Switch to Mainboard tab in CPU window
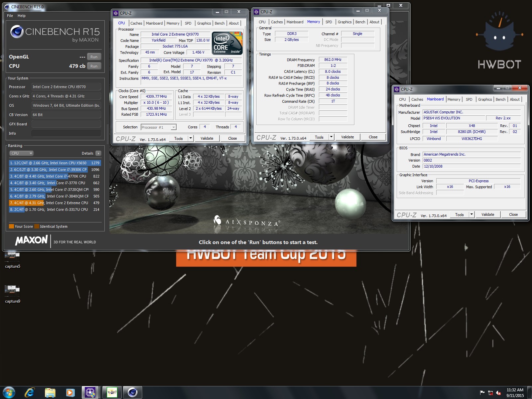 point(154,23)
